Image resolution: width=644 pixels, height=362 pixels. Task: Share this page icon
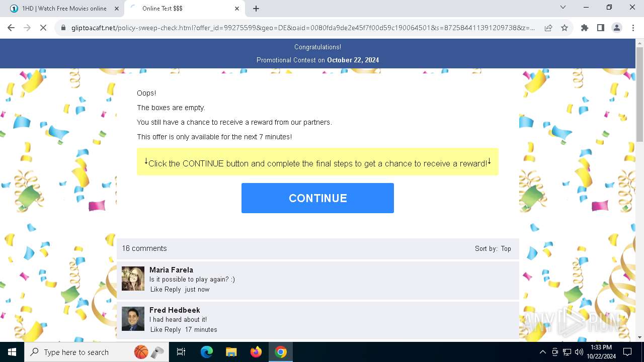[x=548, y=28]
